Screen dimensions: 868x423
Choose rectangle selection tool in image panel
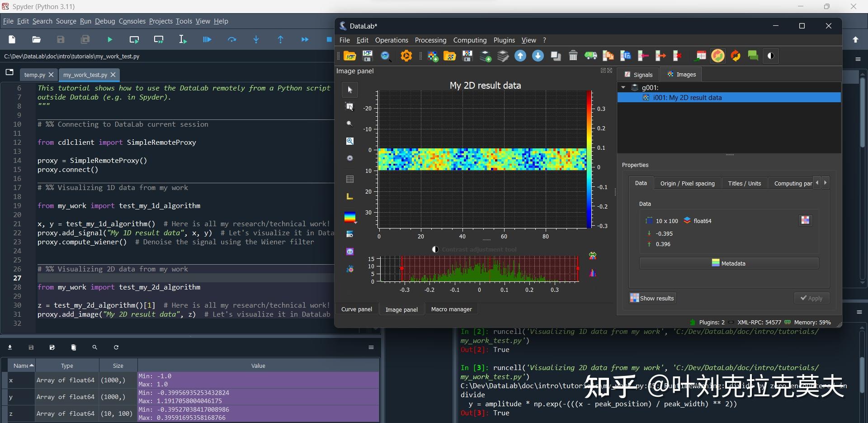click(350, 107)
